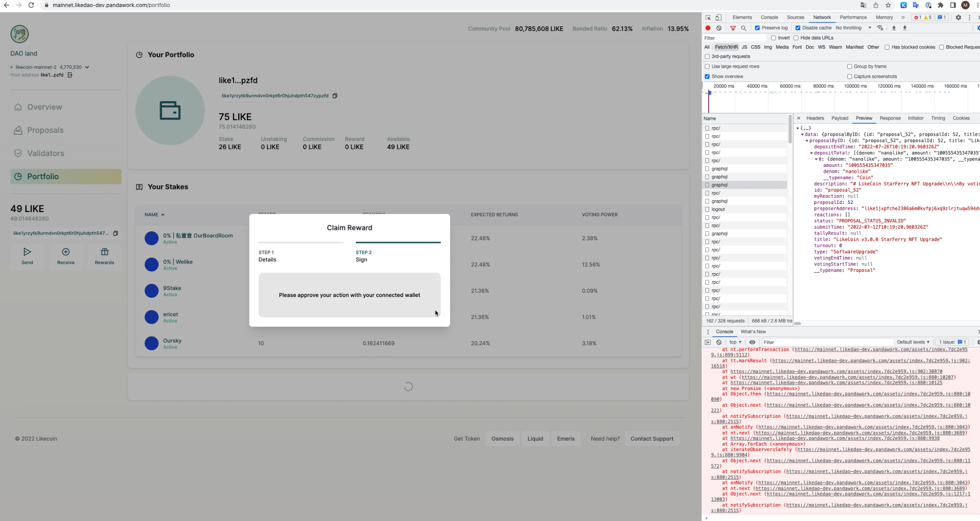Image resolution: width=980 pixels, height=521 pixels.
Task: Click the DAO land logo
Action: pos(20,34)
